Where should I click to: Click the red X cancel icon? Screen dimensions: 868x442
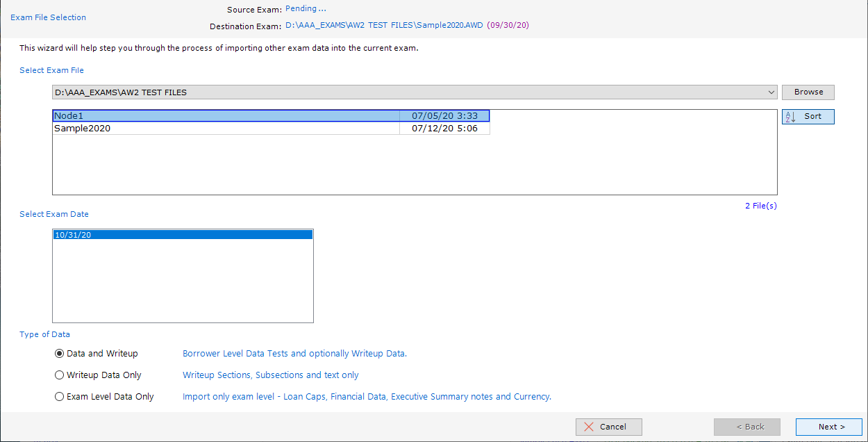tap(589, 427)
